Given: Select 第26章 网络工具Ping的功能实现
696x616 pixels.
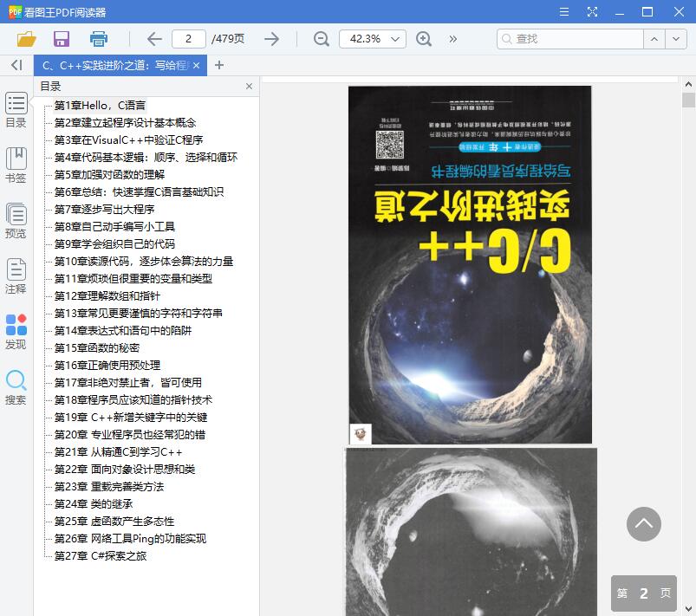Looking at the screenshot, I should click(130, 538).
